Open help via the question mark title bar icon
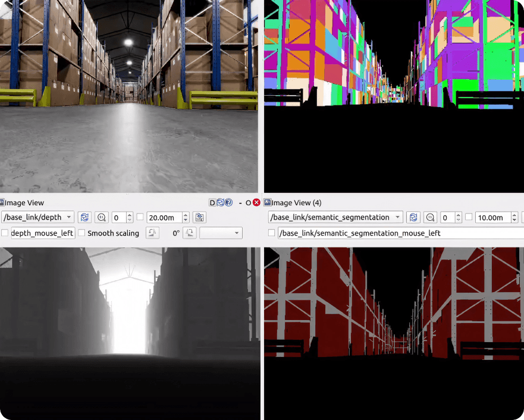524x420 pixels. [x=228, y=202]
